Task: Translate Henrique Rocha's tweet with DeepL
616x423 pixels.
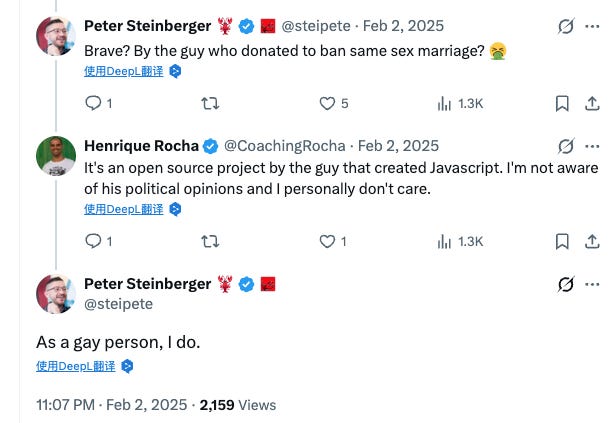Action: click(x=123, y=209)
